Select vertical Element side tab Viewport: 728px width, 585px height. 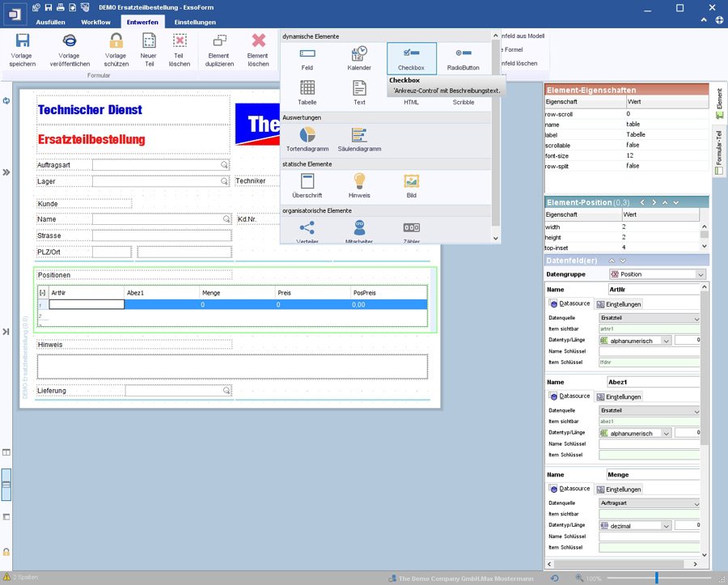pyautogui.click(x=720, y=103)
